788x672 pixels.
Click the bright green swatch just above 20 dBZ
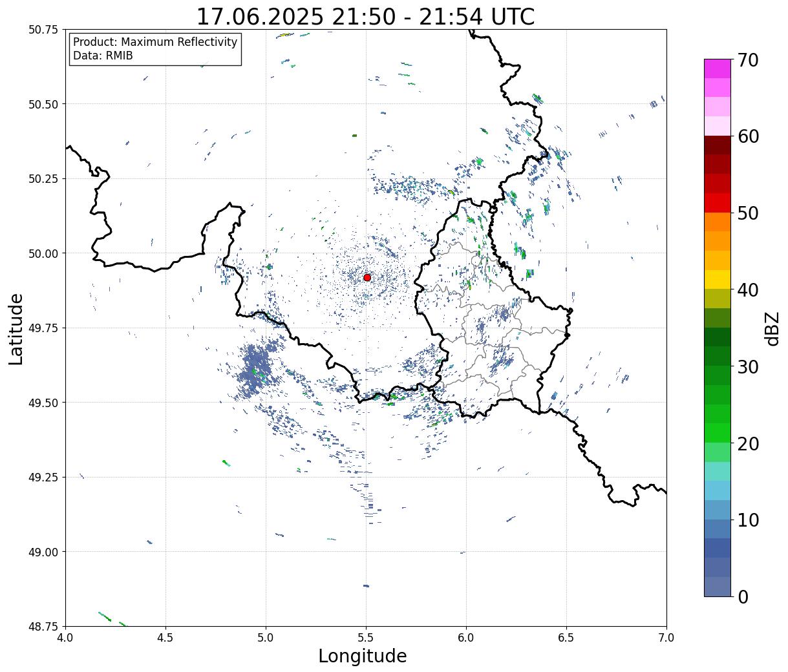tap(718, 433)
